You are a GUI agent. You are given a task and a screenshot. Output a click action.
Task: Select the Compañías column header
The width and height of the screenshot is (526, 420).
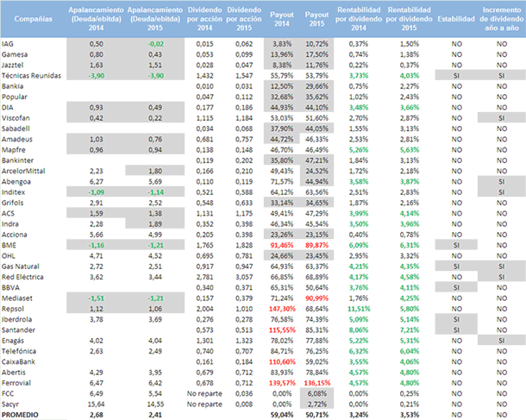[x=34, y=19]
